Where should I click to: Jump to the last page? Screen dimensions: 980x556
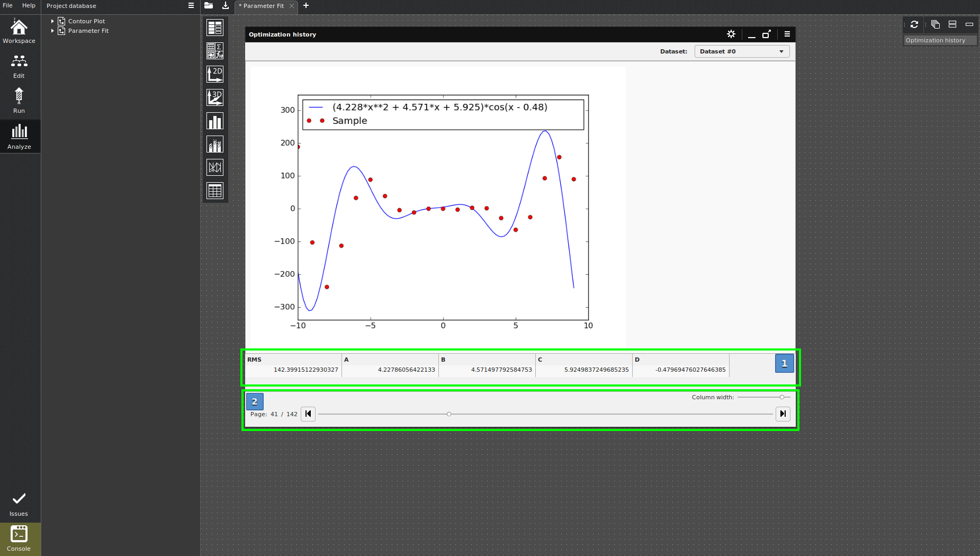tap(783, 414)
